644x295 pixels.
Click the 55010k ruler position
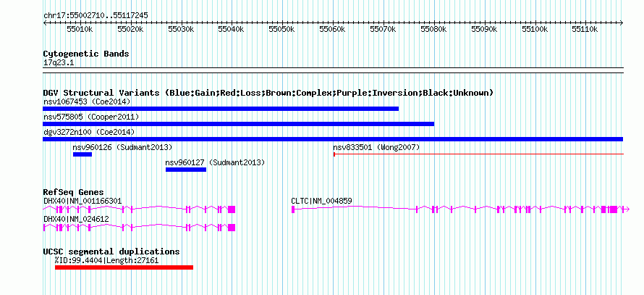[80, 29]
